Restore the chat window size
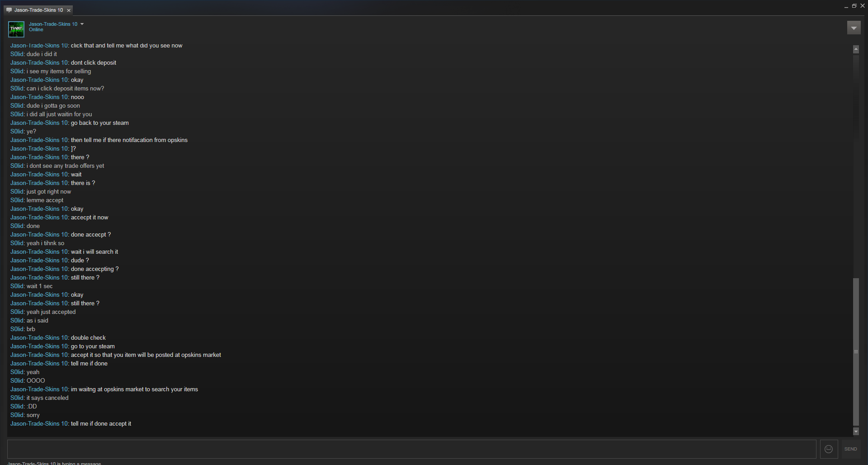This screenshot has height=465, width=868. [x=854, y=6]
